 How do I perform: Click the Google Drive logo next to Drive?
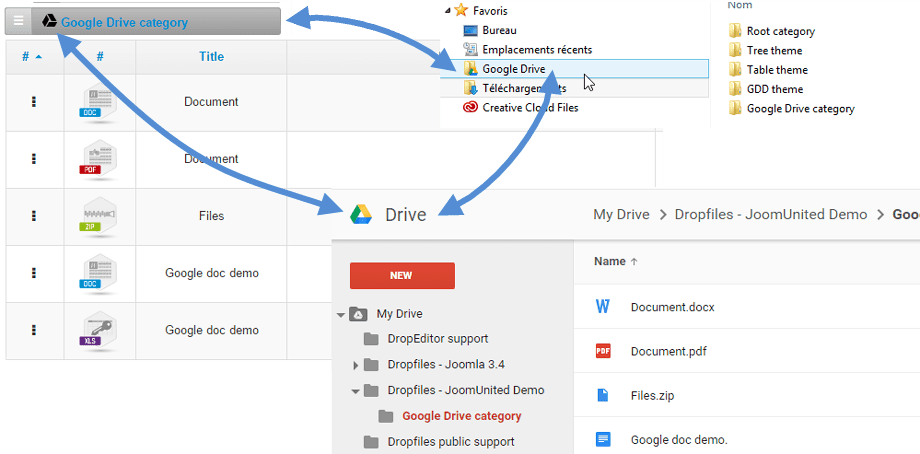[x=361, y=214]
